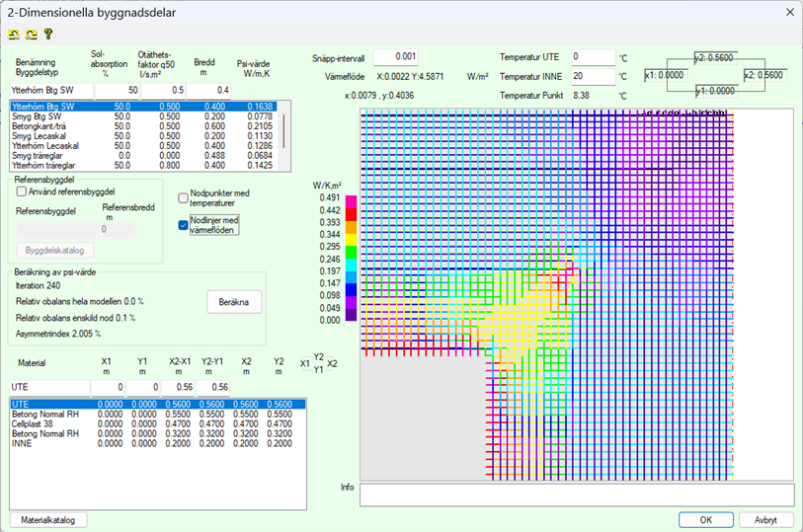Viewport: 803px width, 532px height.
Task: Click the magenta 0.491 legend color swatch
Action: point(350,200)
